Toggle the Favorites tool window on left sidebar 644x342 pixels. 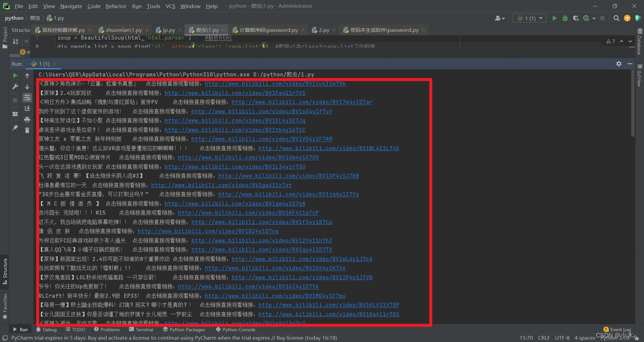[x=5, y=306]
